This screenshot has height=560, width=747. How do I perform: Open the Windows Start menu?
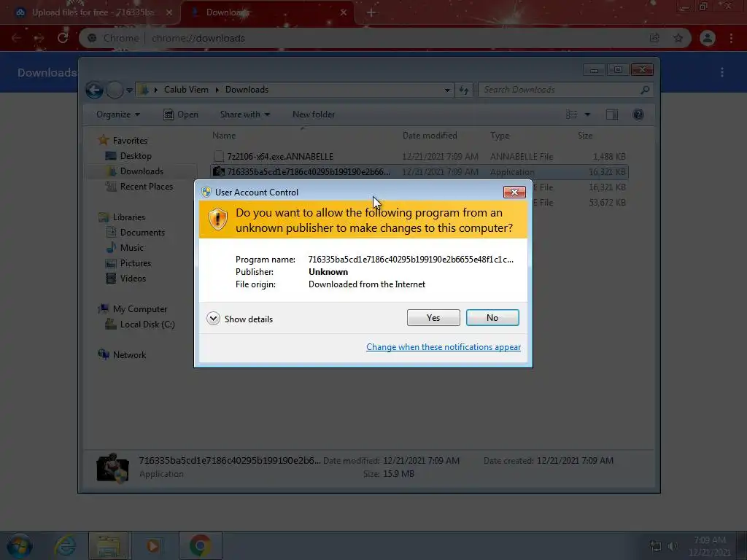tap(19, 545)
